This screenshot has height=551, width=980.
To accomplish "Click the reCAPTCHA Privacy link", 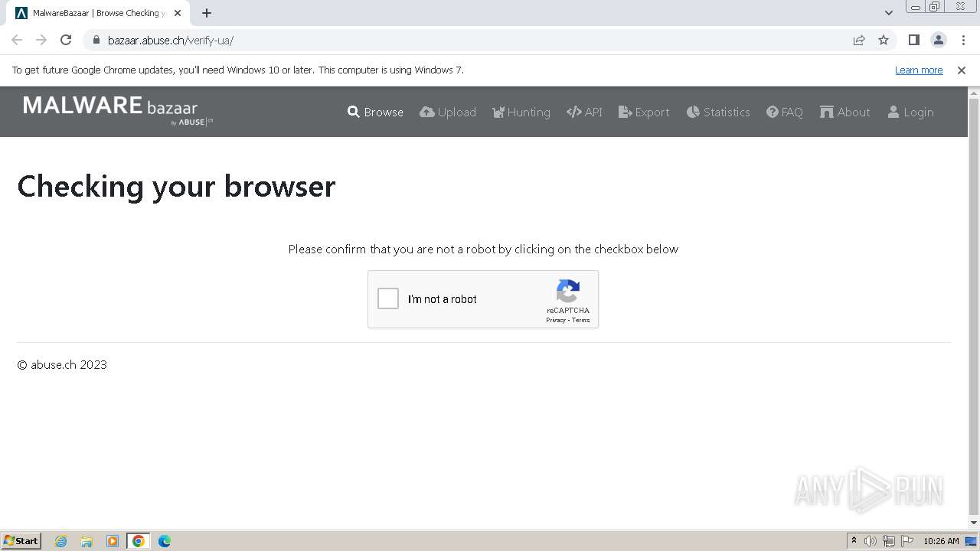I will (556, 320).
